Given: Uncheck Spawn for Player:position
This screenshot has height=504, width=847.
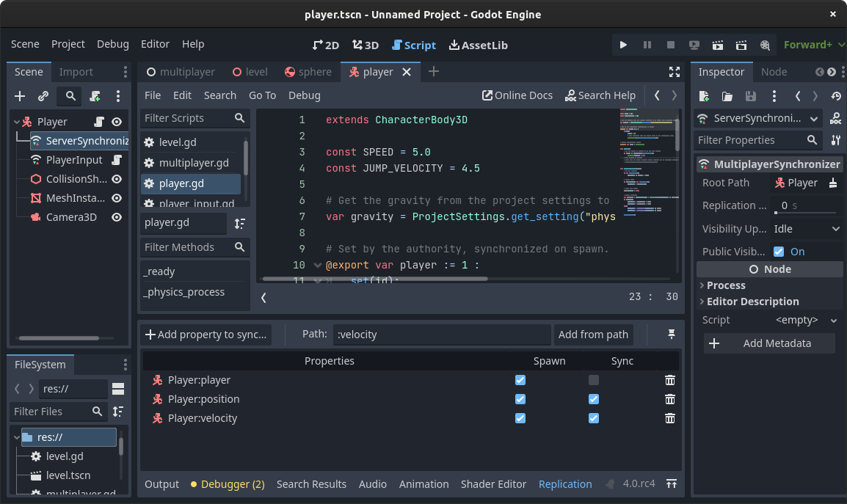Looking at the screenshot, I should click(520, 399).
